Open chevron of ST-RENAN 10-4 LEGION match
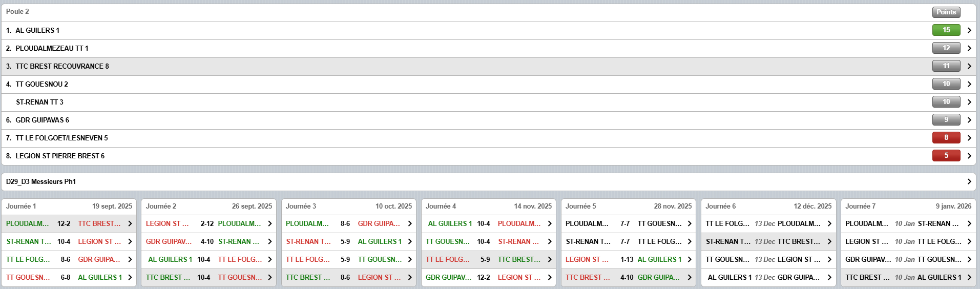 pyautogui.click(x=130, y=242)
